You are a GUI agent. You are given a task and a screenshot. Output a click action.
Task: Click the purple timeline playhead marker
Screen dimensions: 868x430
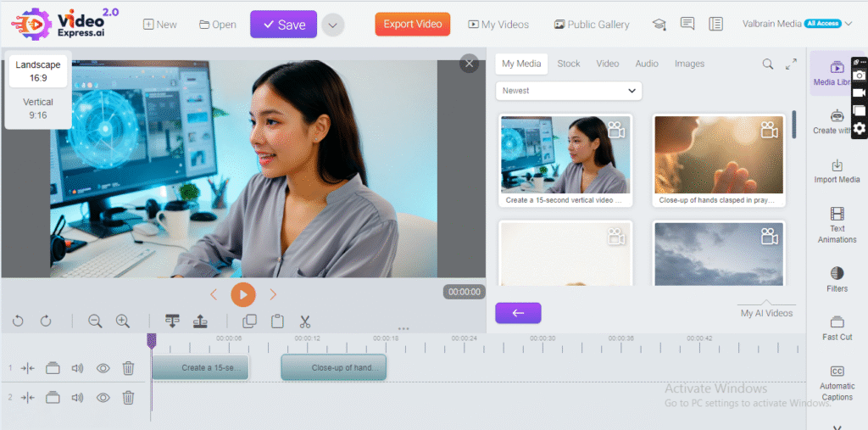click(151, 341)
